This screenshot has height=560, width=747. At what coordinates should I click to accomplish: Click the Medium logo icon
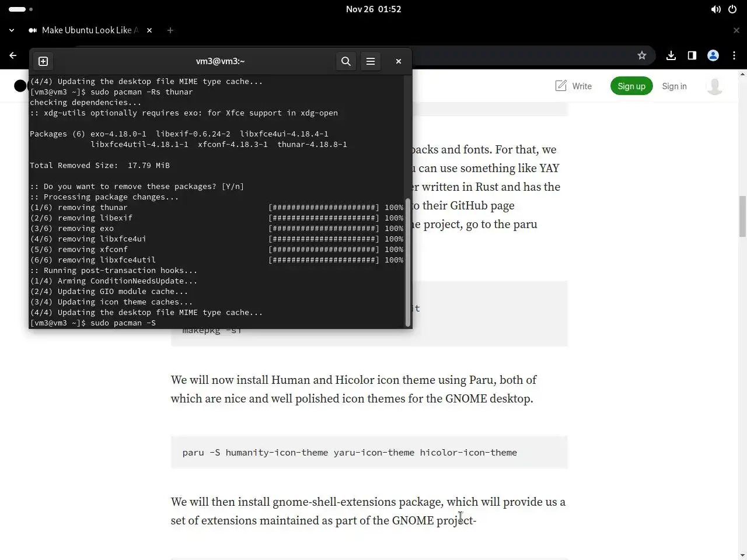coord(20,86)
